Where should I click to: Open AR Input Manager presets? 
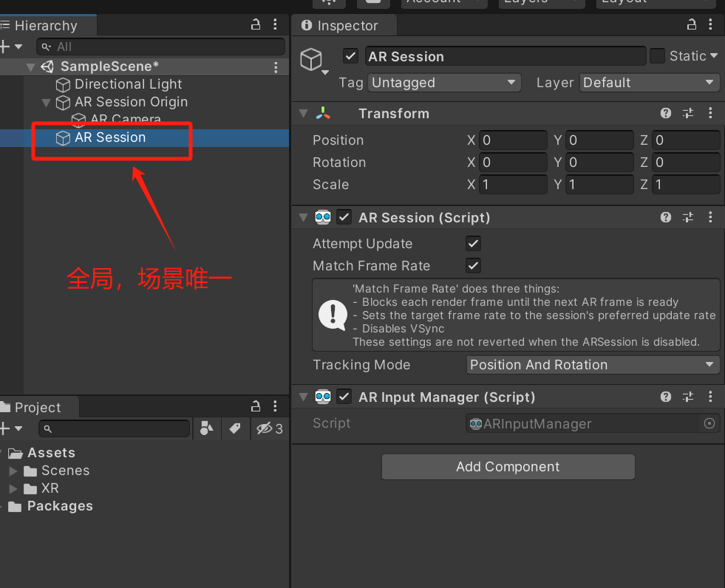[688, 397]
